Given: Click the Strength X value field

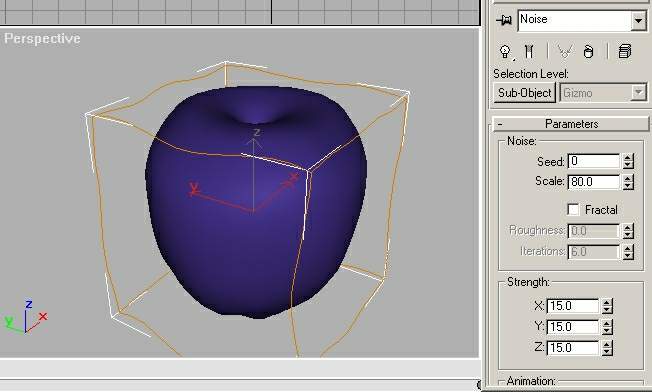Looking at the screenshot, I should (x=573, y=306).
